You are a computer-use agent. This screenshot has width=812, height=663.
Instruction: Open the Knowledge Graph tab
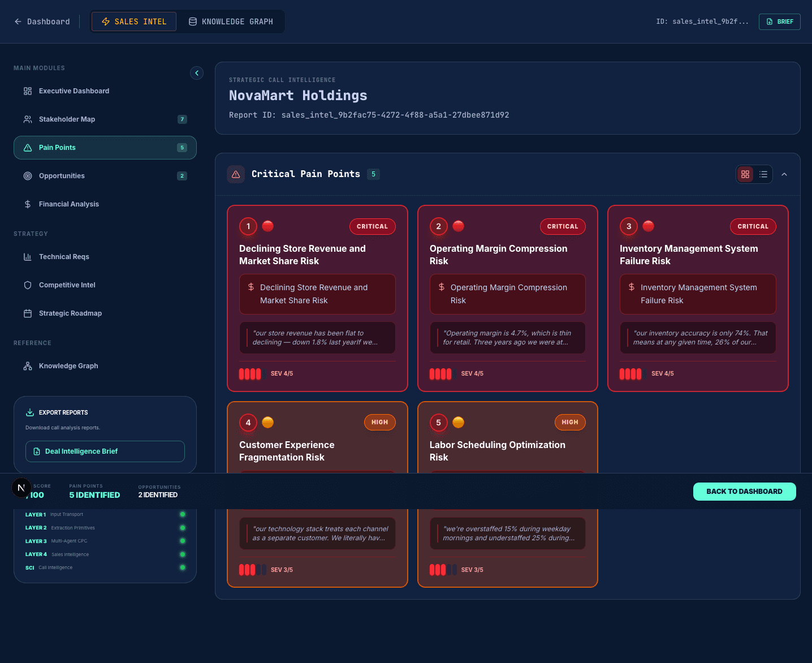[231, 21]
